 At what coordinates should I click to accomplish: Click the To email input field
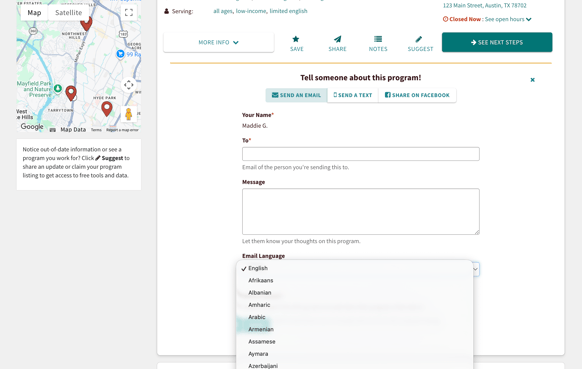pos(361,154)
